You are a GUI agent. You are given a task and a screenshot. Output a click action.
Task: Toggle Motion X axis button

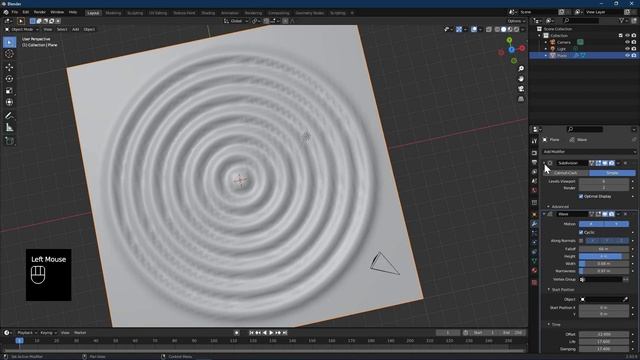tap(591, 224)
